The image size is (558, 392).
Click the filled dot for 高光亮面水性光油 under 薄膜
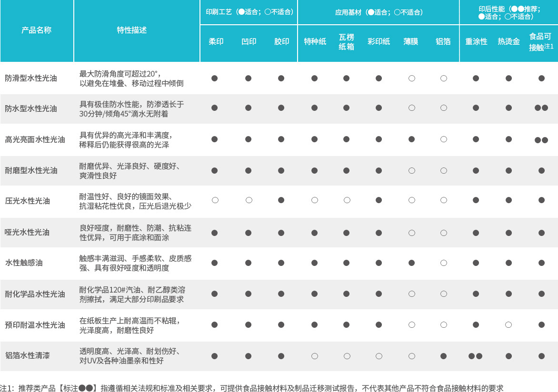pos(411,139)
